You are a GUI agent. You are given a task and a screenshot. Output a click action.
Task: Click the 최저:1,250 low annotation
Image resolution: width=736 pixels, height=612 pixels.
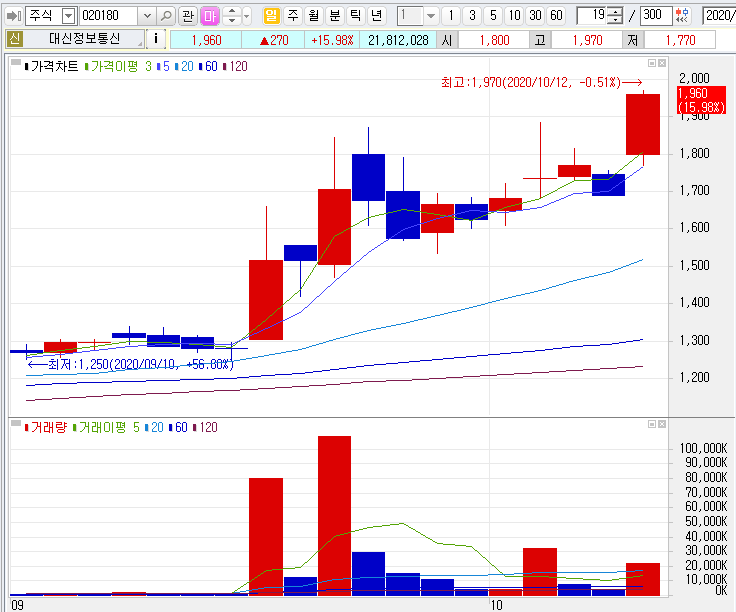click(131, 365)
